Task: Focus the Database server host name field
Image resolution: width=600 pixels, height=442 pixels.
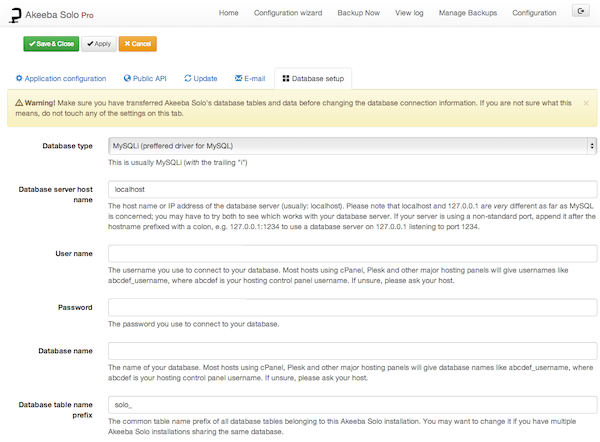Action: (x=352, y=189)
